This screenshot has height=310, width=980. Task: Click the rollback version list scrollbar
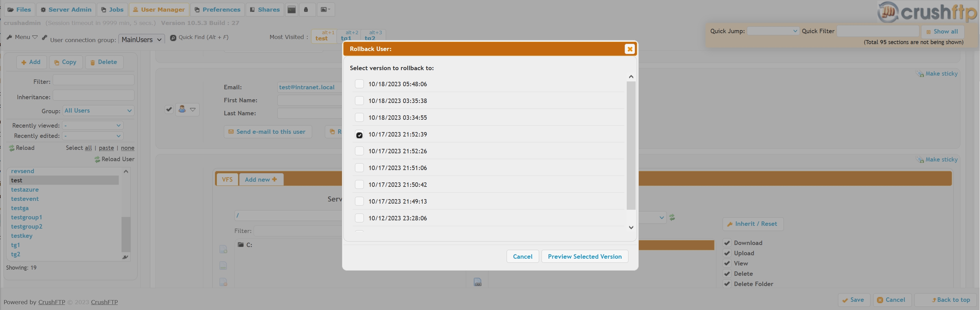tap(631, 145)
